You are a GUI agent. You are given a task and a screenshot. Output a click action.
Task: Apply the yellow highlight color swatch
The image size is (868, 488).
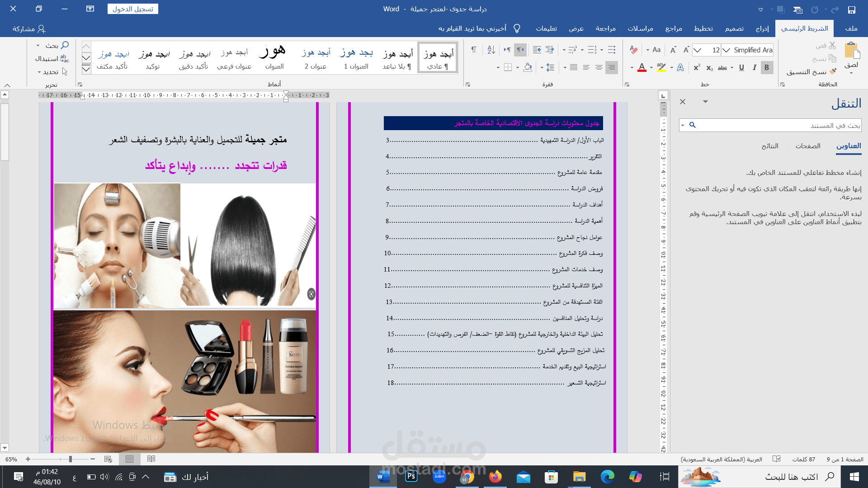click(x=661, y=68)
